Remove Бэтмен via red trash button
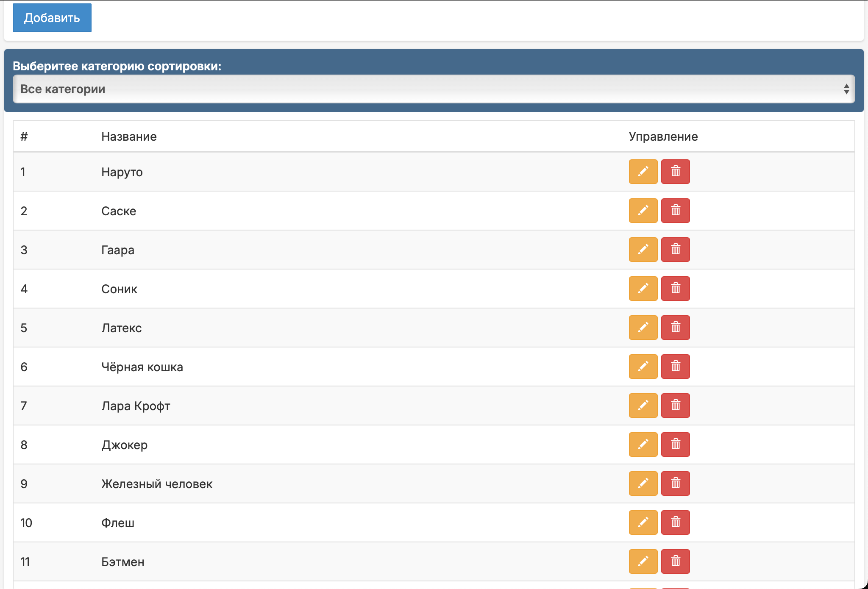Viewport: 868px width, 589px height. (x=675, y=561)
